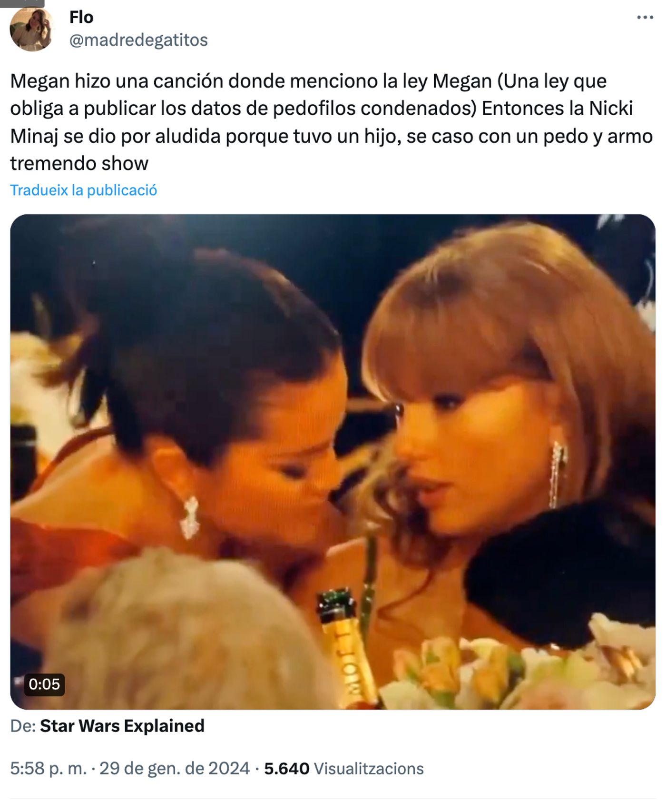Viewport: 666px width, 812px height.
Task: Click the date 29 de gen. de 2024
Action: click(x=175, y=769)
